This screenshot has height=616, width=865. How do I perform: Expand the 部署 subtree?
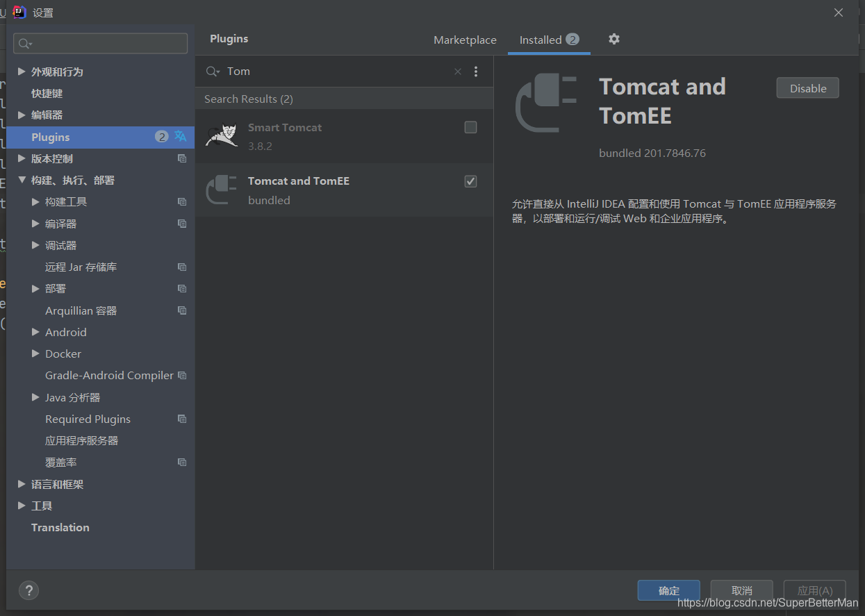click(36, 288)
